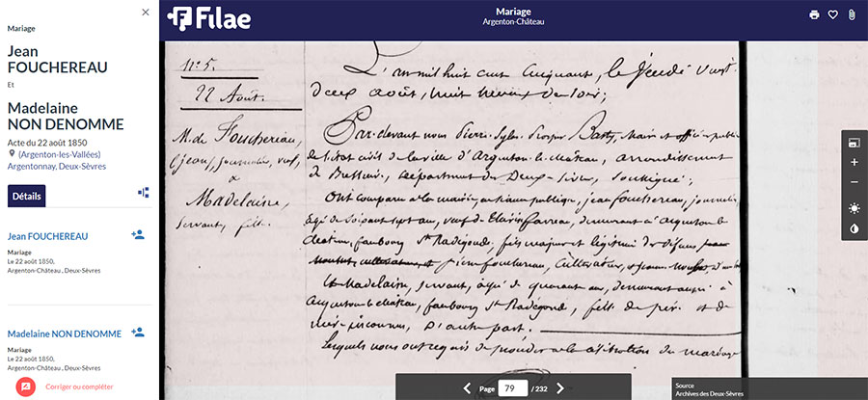868x400 pixels.
Task: Click the print icon in header
Action: coord(814,15)
